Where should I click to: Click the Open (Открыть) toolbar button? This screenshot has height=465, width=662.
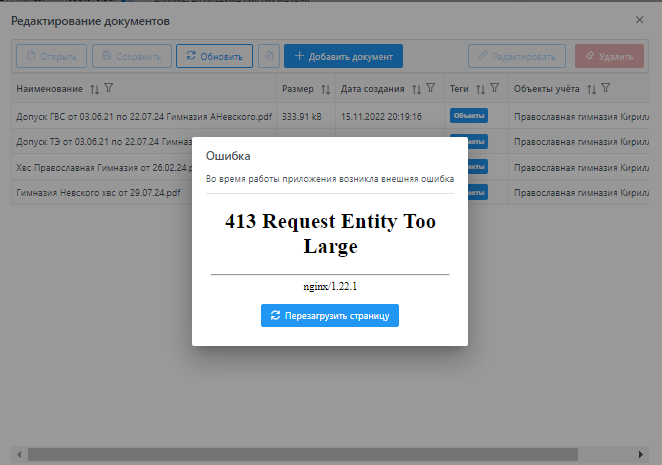[50, 56]
